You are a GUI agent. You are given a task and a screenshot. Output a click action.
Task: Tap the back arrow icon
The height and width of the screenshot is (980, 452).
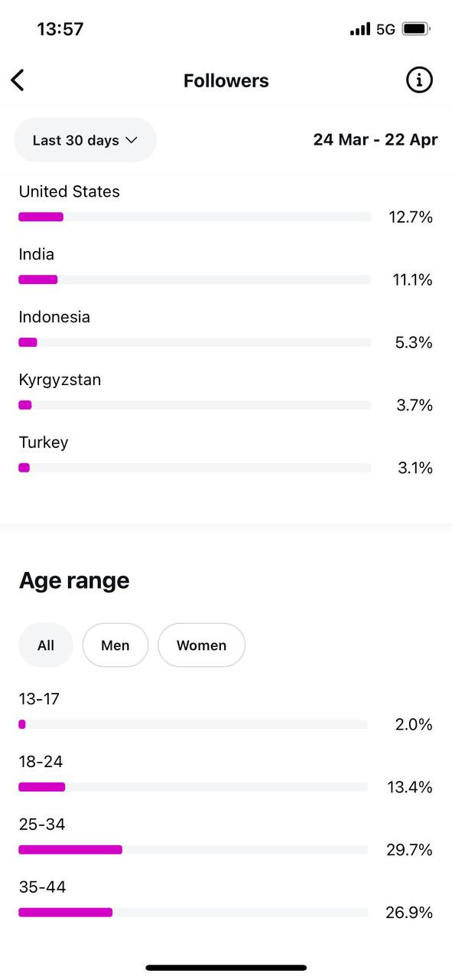pos(18,80)
